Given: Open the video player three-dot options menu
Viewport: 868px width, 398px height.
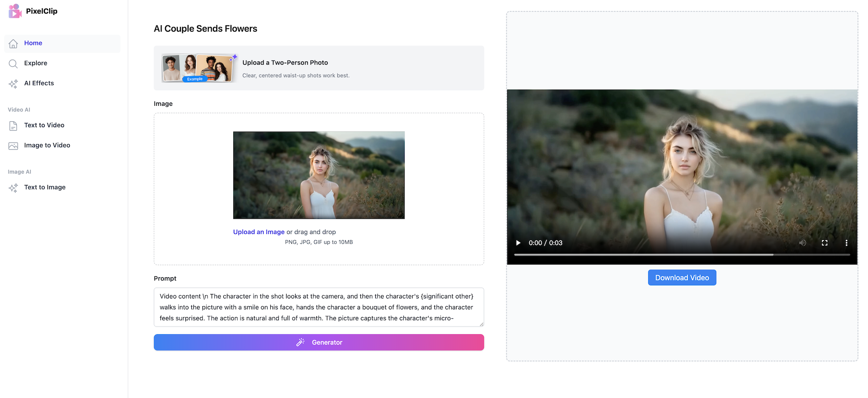Looking at the screenshot, I should [x=846, y=243].
